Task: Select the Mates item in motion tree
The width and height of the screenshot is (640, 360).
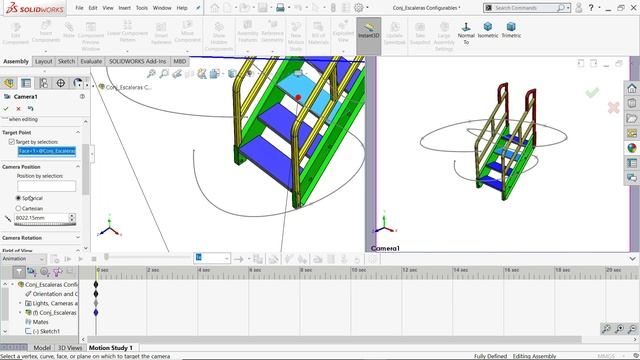Action: [40, 322]
